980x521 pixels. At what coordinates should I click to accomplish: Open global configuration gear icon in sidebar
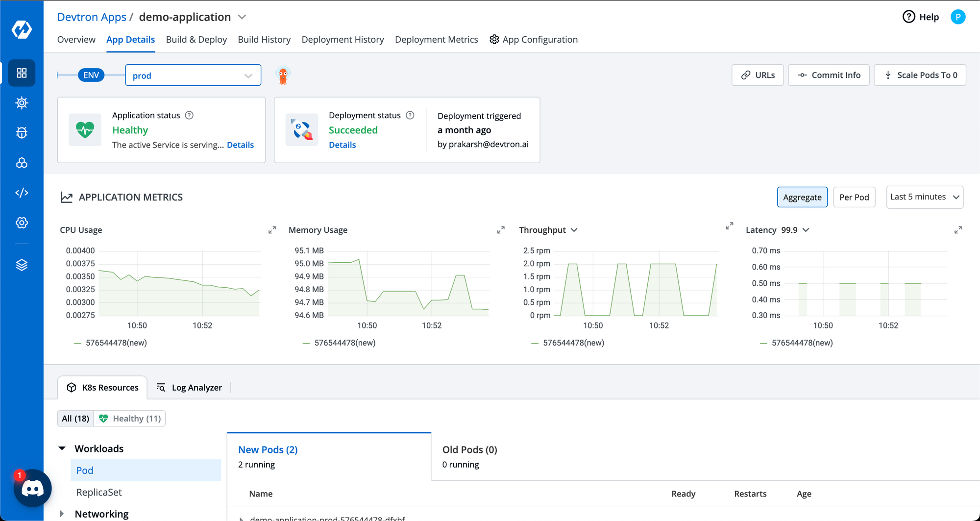tap(22, 223)
